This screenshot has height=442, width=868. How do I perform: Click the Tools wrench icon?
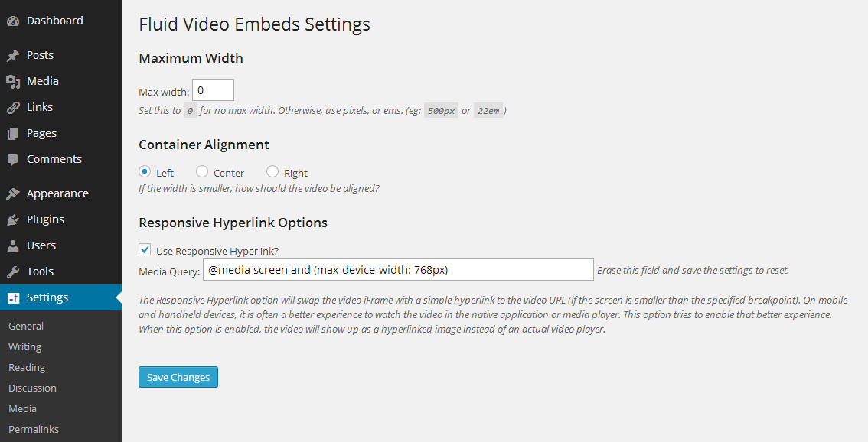pos(13,272)
